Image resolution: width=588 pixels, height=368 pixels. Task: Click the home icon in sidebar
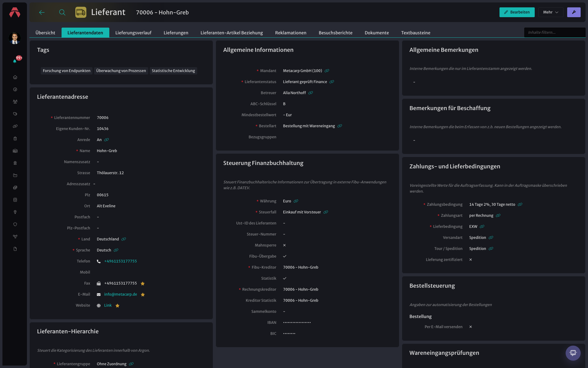point(15,77)
